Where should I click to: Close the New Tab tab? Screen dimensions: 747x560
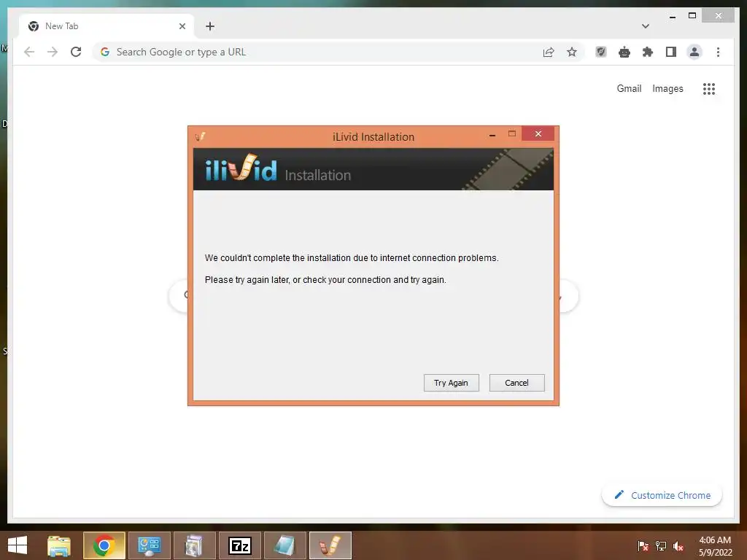pyautogui.click(x=182, y=26)
